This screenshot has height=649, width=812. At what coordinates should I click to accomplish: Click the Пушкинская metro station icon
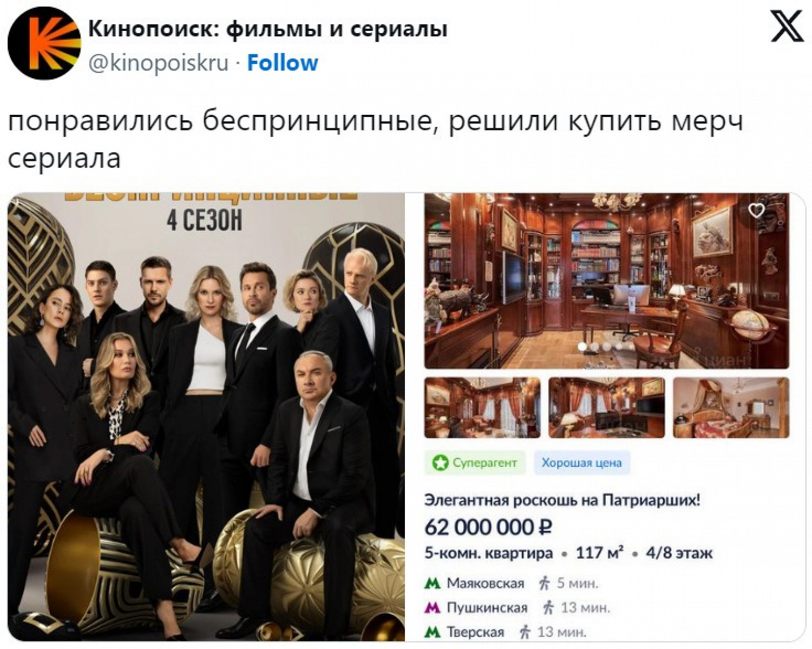(432, 608)
